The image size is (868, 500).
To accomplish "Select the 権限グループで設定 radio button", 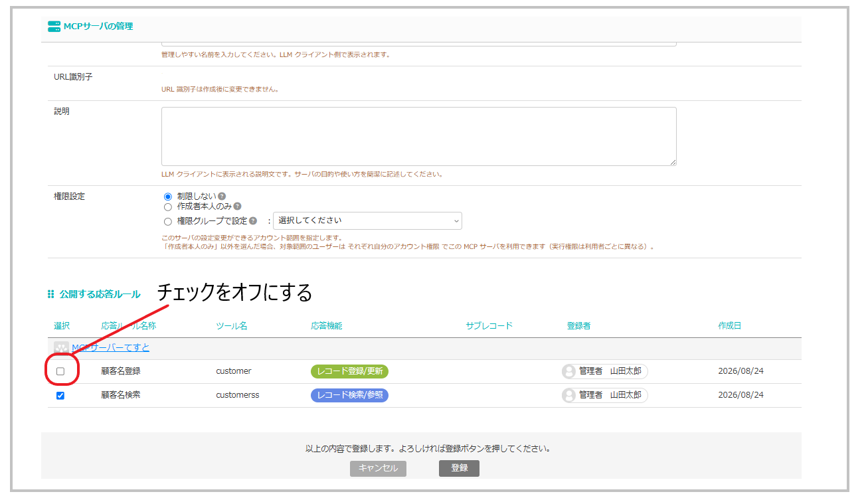I will point(168,221).
